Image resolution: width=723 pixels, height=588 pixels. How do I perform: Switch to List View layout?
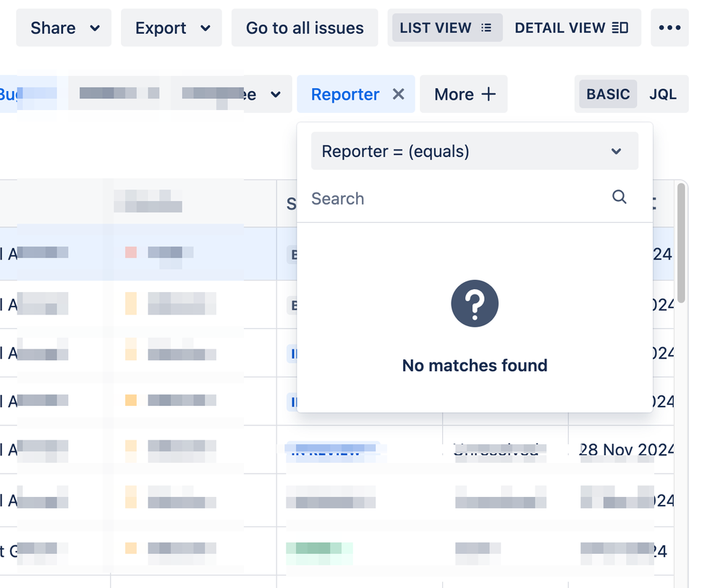pos(445,28)
